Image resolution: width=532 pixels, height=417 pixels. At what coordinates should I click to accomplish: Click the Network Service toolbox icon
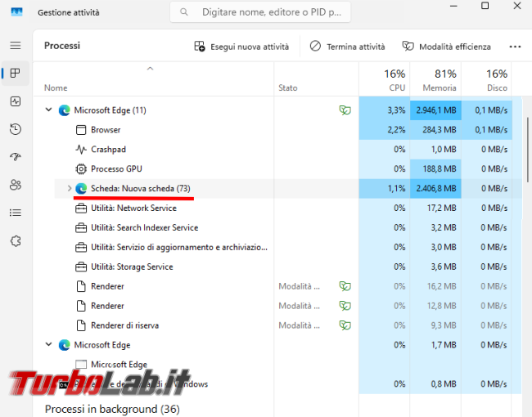[x=81, y=208]
